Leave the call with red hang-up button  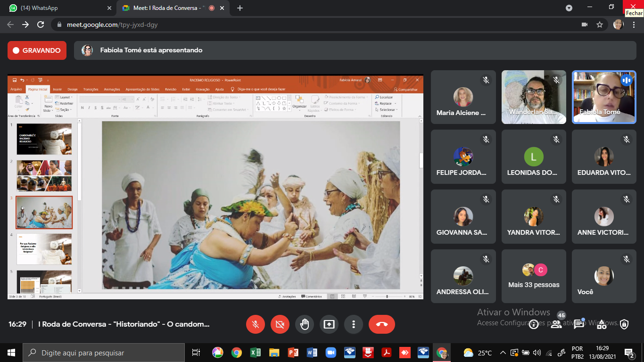click(x=382, y=324)
